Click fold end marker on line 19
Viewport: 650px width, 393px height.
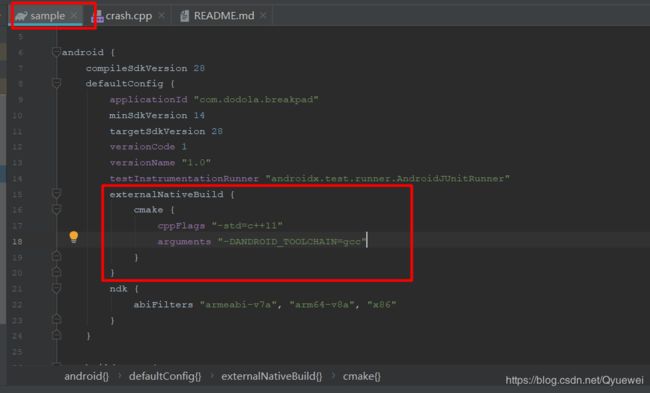(57, 256)
